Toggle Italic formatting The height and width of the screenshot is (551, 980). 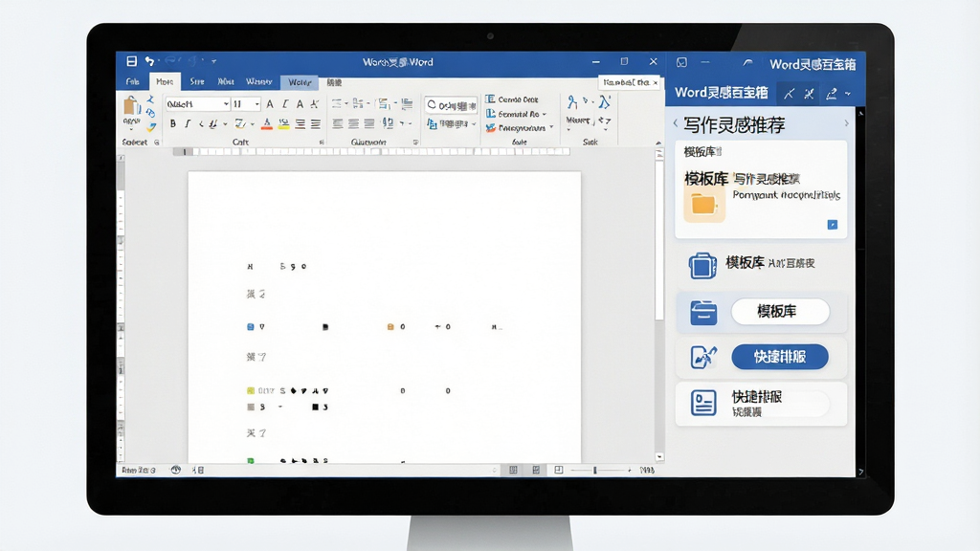187,123
